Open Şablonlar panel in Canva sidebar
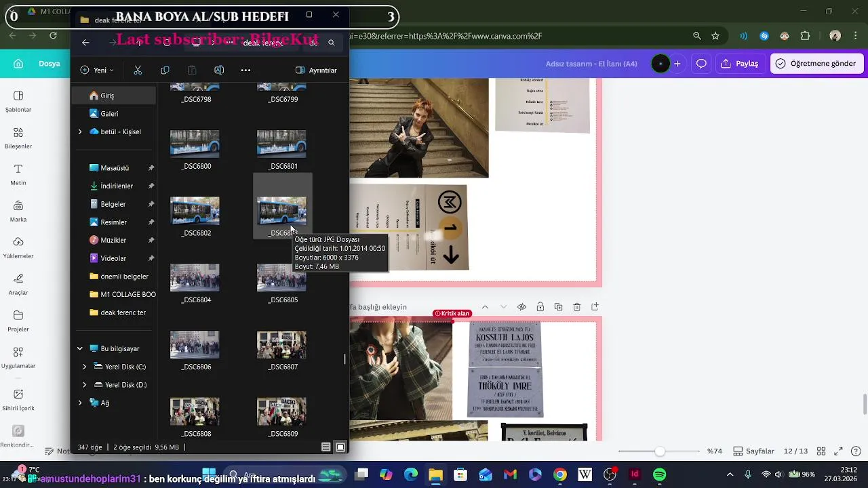The height and width of the screenshot is (488, 868). 18,101
